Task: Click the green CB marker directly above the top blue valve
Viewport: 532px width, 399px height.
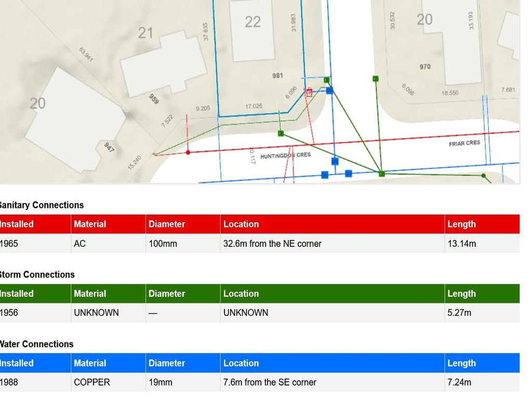Action: pyautogui.click(x=327, y=80)
